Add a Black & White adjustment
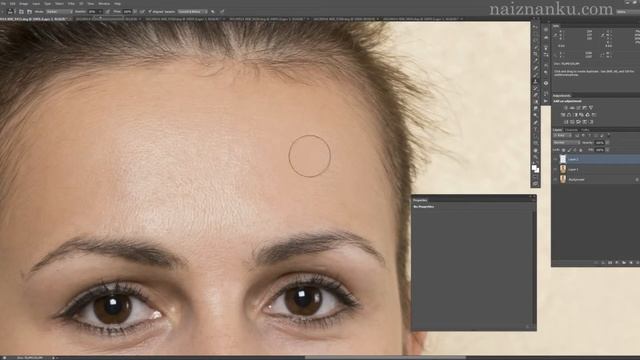The height and width of the screenshot is (360, 640). pyautogui.click(x=576, y=115)
